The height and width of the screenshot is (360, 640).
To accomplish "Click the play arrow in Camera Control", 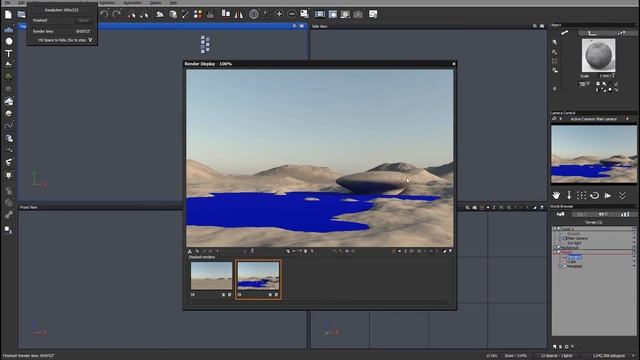I will [608, 196].
